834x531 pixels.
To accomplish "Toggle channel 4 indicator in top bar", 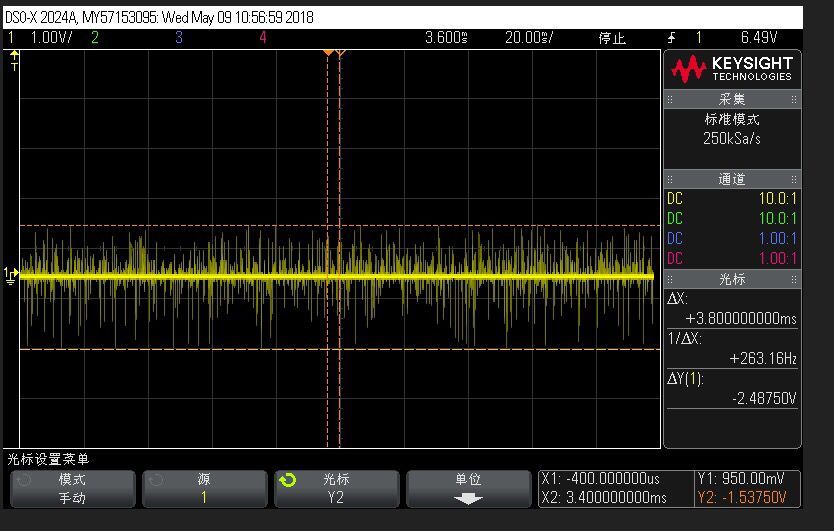I will pos(263,38).
